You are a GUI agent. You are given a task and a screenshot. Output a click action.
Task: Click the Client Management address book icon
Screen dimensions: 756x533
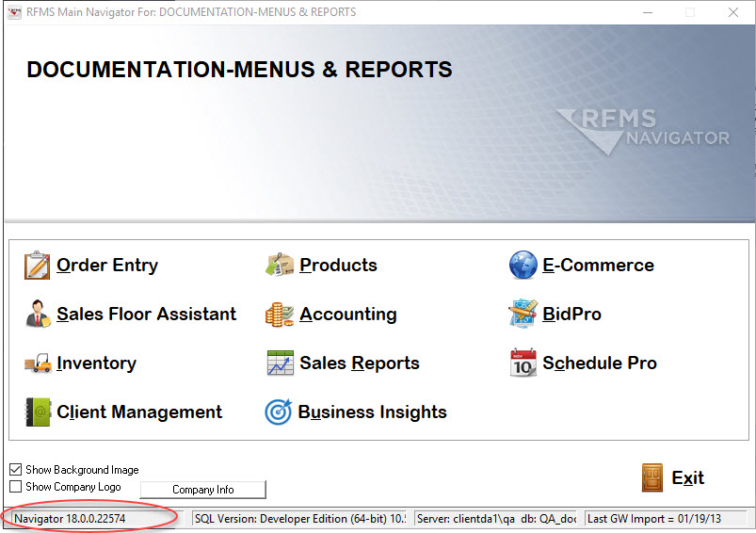click(38, 412)
